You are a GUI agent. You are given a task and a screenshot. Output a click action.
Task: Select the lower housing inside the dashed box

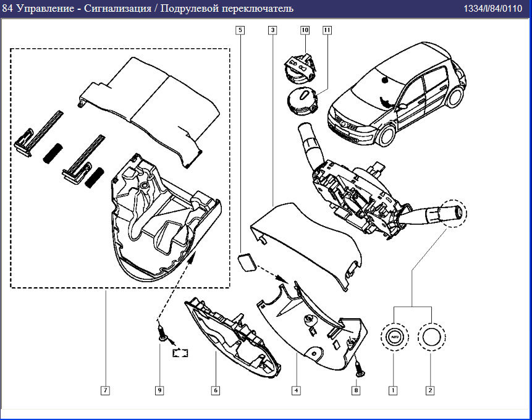(x=166, y=218)
